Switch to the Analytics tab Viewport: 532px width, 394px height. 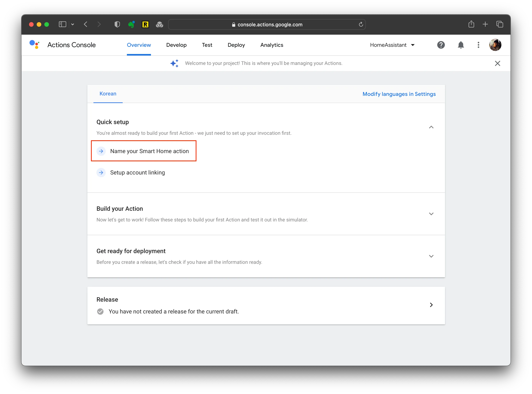tap(272, 45)
